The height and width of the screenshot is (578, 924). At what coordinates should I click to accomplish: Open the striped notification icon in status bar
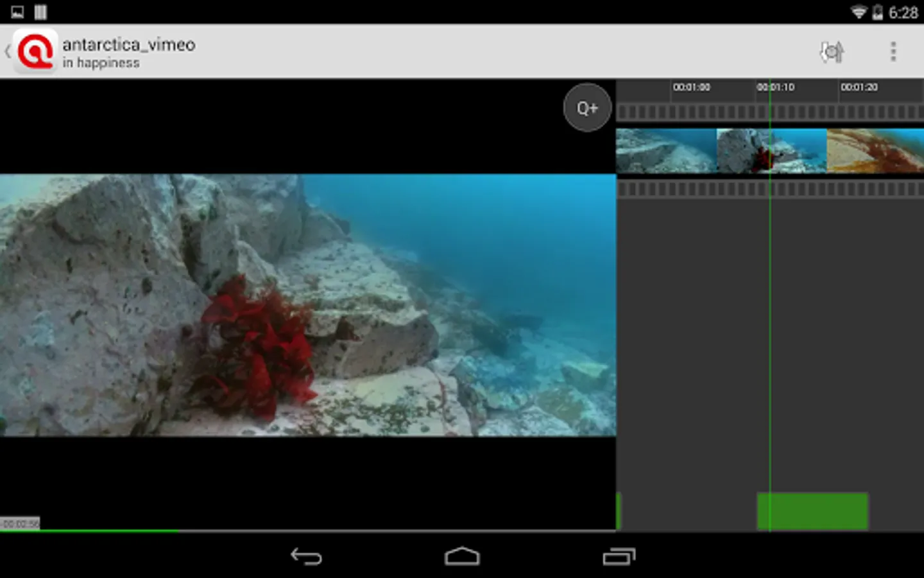40,12
